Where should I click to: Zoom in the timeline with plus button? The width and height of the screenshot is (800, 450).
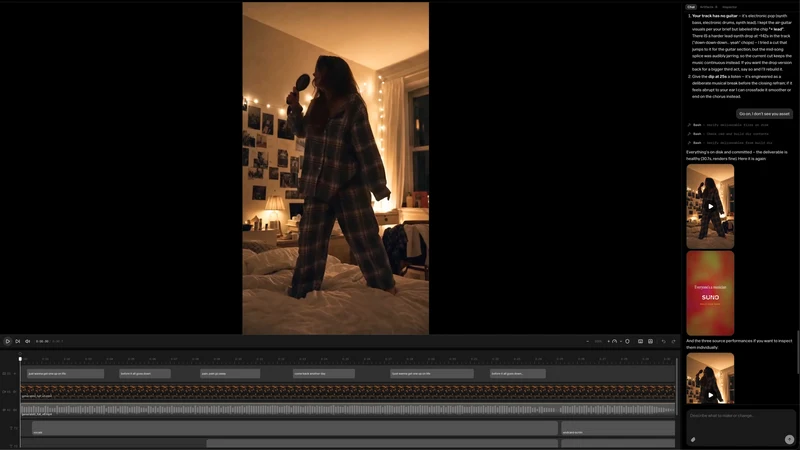[608, 341]
